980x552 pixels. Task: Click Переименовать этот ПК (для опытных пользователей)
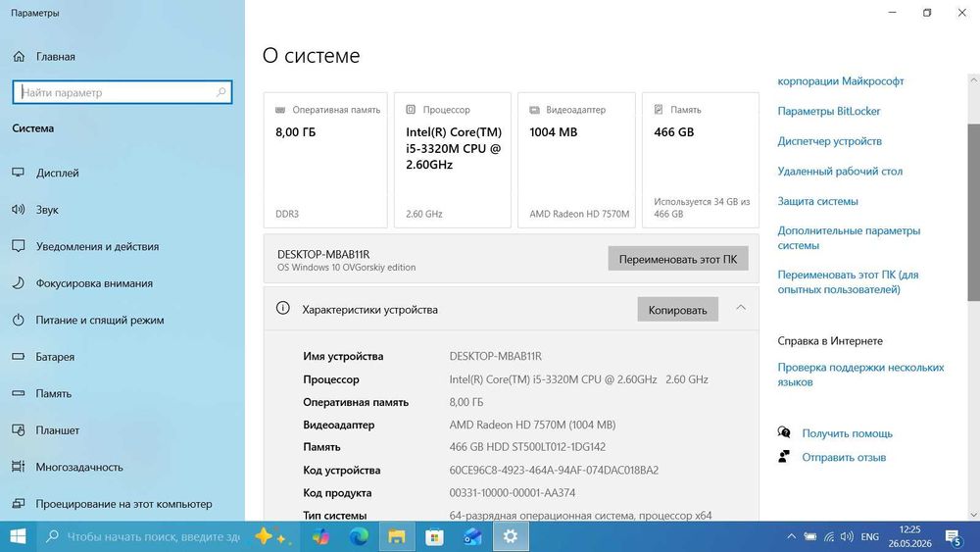(x=848, y=281)
